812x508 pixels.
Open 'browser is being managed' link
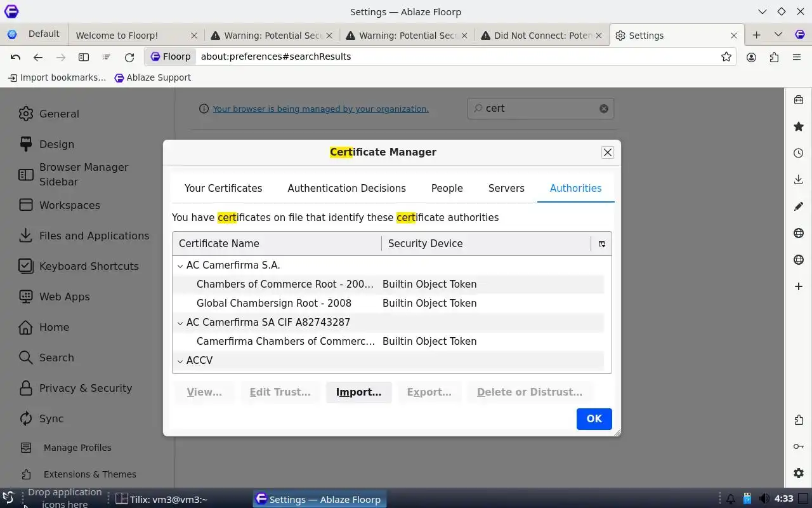[x=320, y=109]
